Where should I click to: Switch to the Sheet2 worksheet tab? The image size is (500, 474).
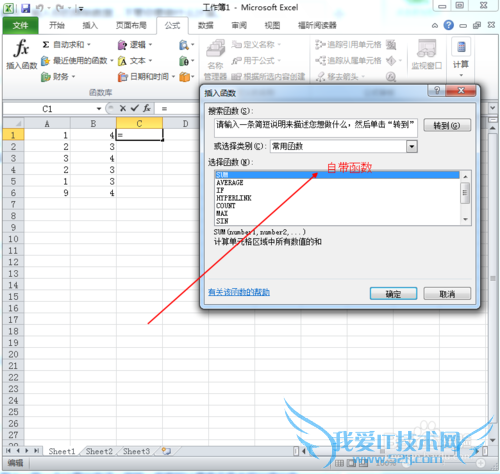(99, 451)
